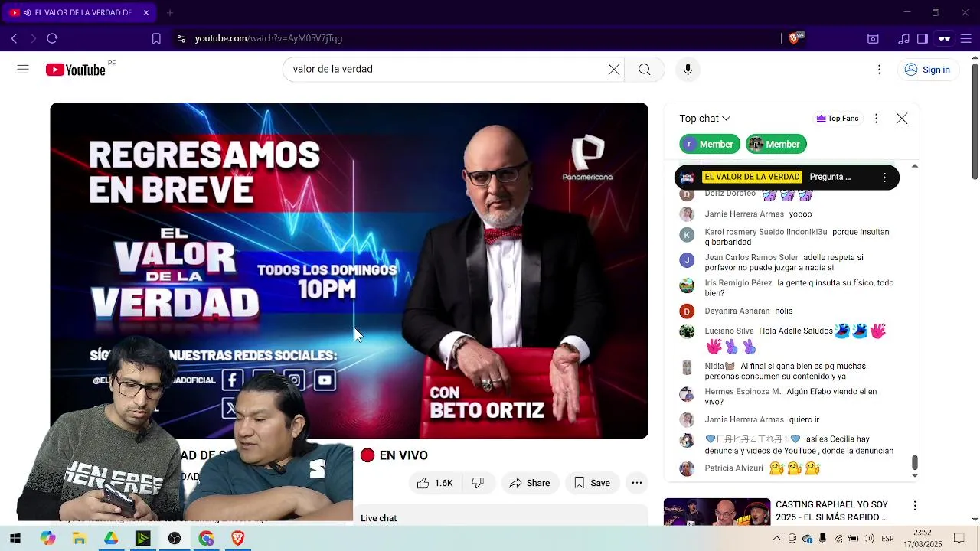The height and width of the screenshot is (551, 980).
Task: Open Windows notification center
Action: tap(959, 539)
